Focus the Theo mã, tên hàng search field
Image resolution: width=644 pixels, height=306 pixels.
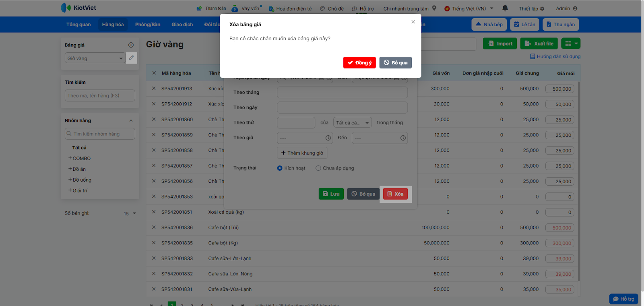click(x=100, y=95)
